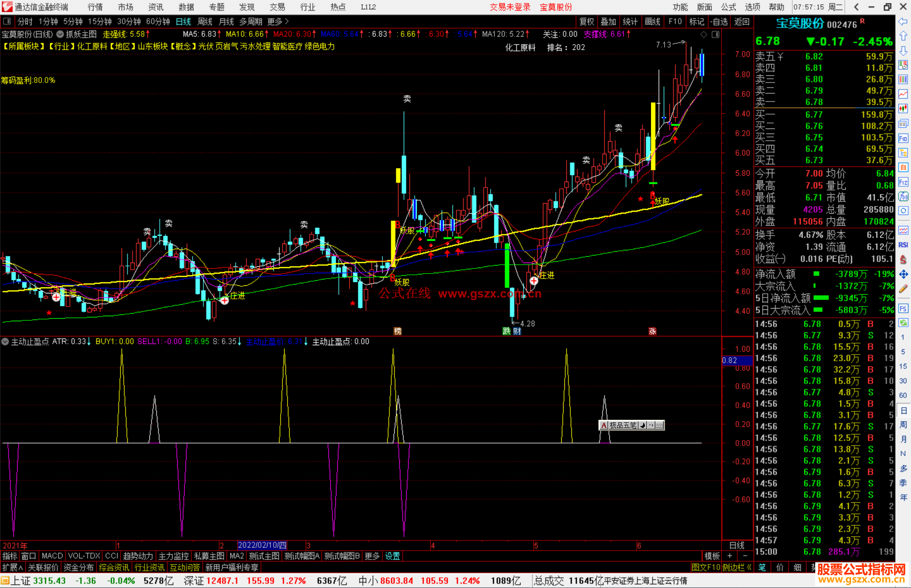Open the tree structure sidebar icon

(x=903, y=153)
